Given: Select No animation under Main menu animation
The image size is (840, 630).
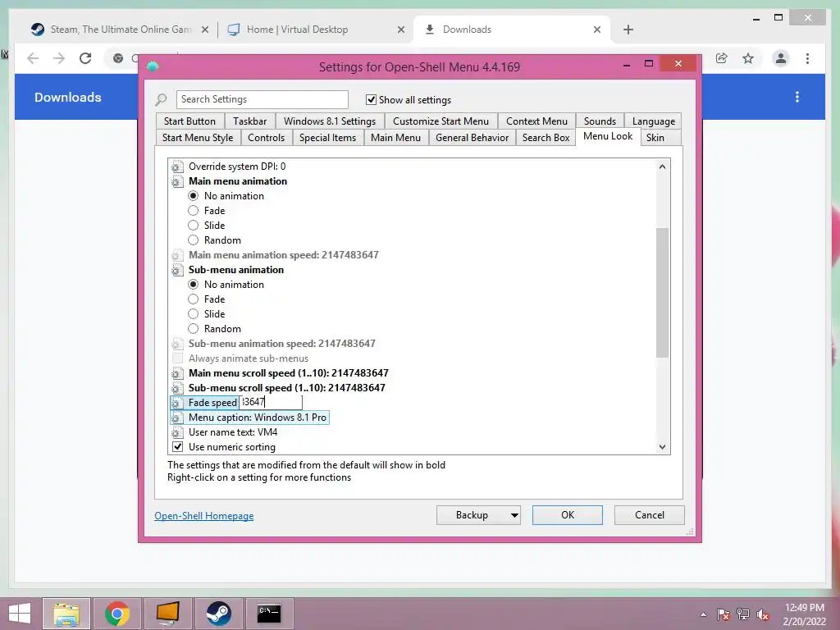Looking at the screenshot, I should tap(194, 196).
